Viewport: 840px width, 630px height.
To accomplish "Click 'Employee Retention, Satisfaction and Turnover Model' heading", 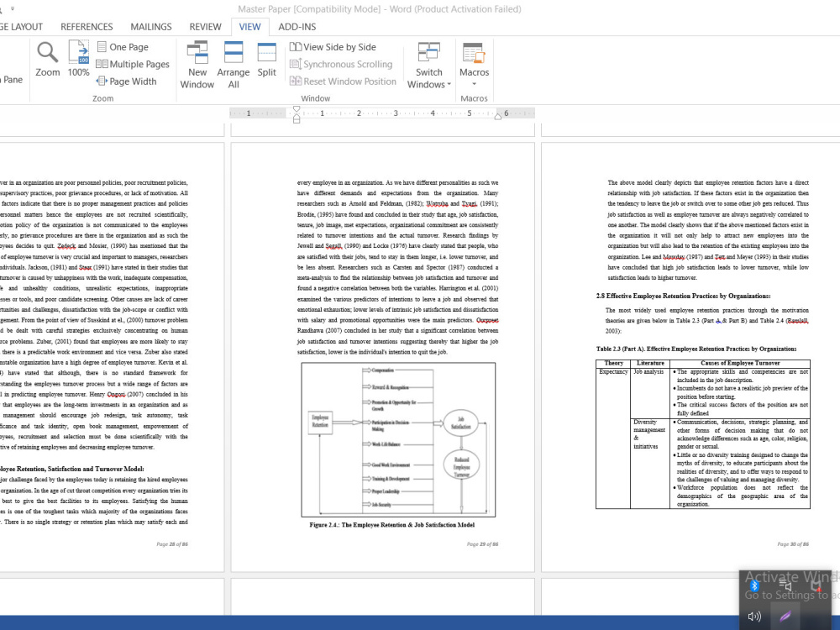I will click(71, 469).
